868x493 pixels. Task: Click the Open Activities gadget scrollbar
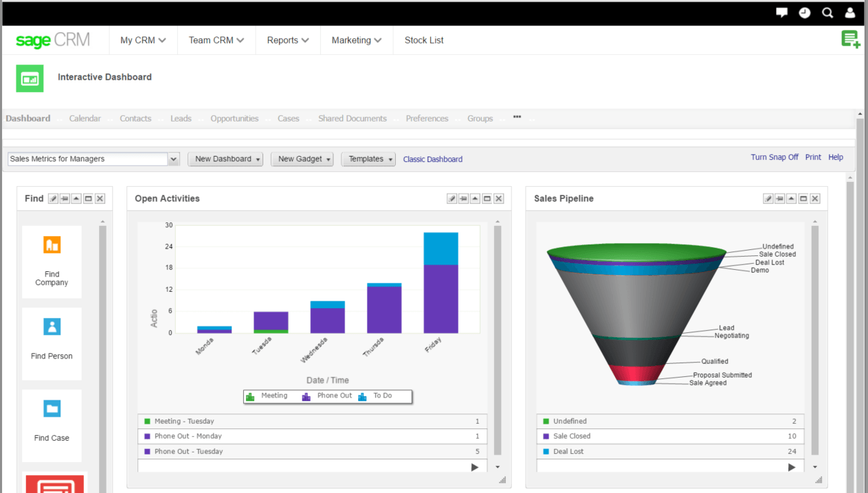pos(498,340)
